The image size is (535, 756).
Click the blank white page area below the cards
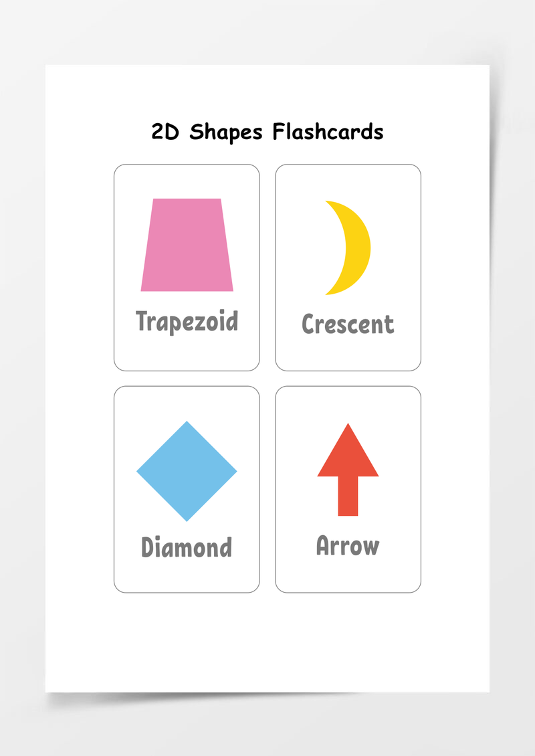tap(267, 642)
